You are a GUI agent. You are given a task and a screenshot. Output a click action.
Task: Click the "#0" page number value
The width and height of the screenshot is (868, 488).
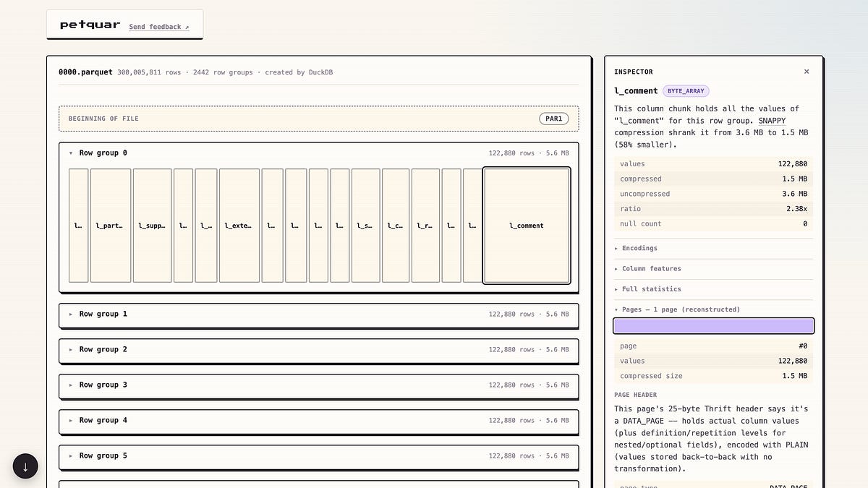(803, 346)
